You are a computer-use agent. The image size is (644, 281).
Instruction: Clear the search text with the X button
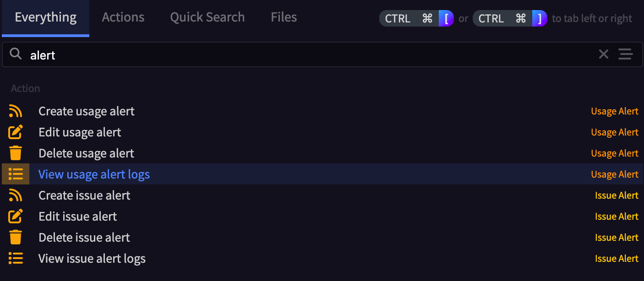pos(604,54)
